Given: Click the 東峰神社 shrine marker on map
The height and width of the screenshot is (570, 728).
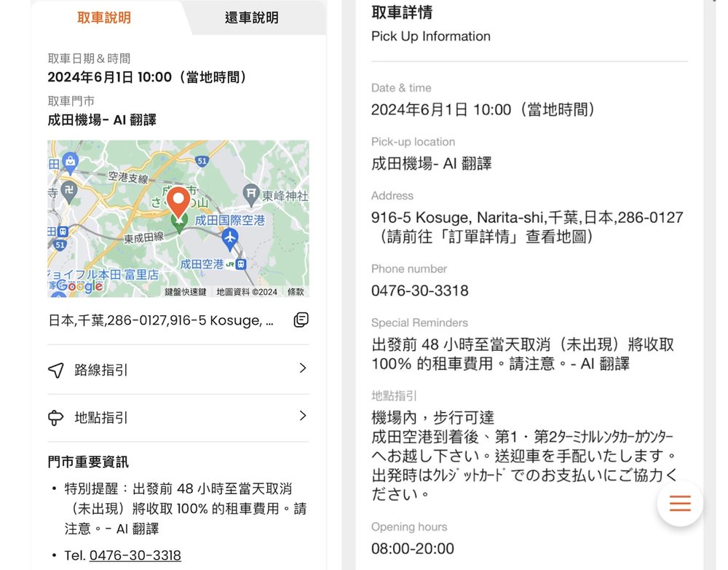Looking at the screenshot, I should (x=252, y=194).
